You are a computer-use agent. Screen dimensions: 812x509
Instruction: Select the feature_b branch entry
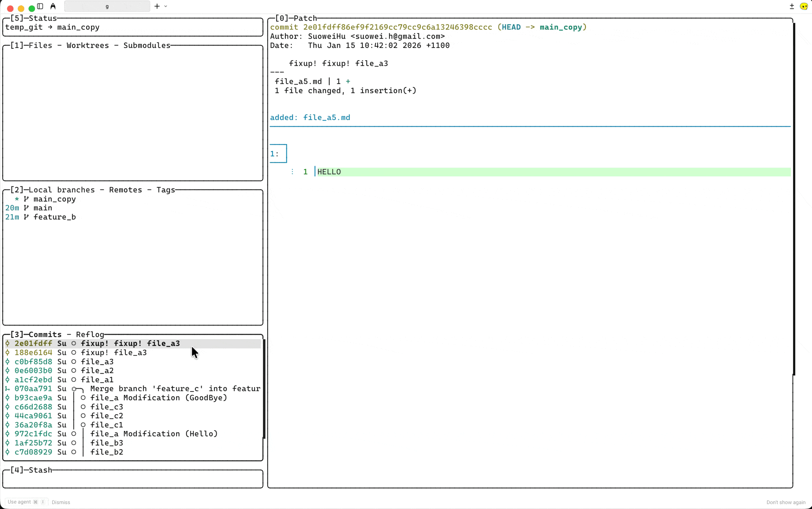54,217
